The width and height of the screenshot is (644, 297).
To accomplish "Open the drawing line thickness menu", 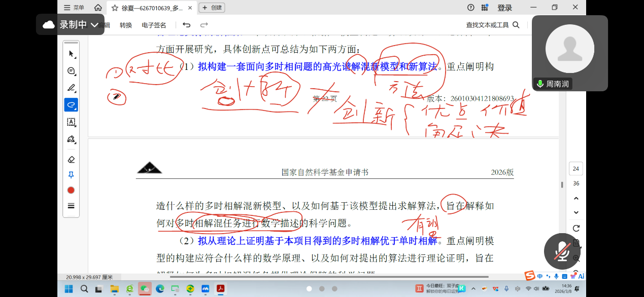I will point(71,206).
